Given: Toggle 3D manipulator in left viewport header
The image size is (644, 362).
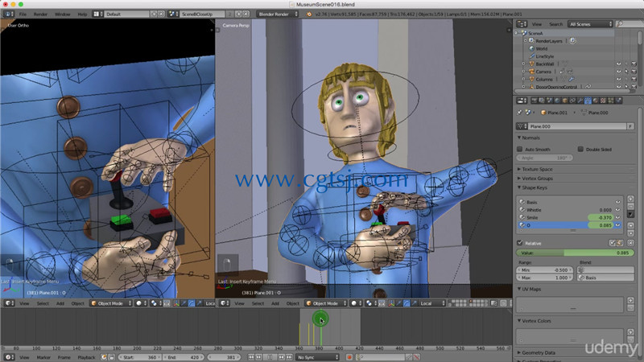Looking at the screenshot, I should (x=175, y=303).
